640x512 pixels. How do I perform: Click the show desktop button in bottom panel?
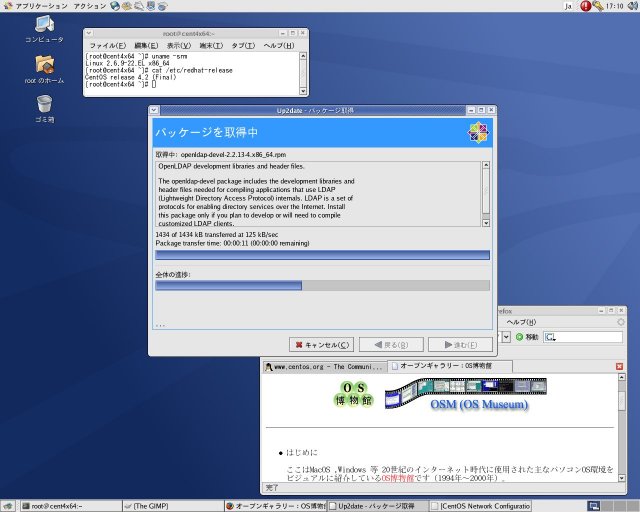point(8,506)
